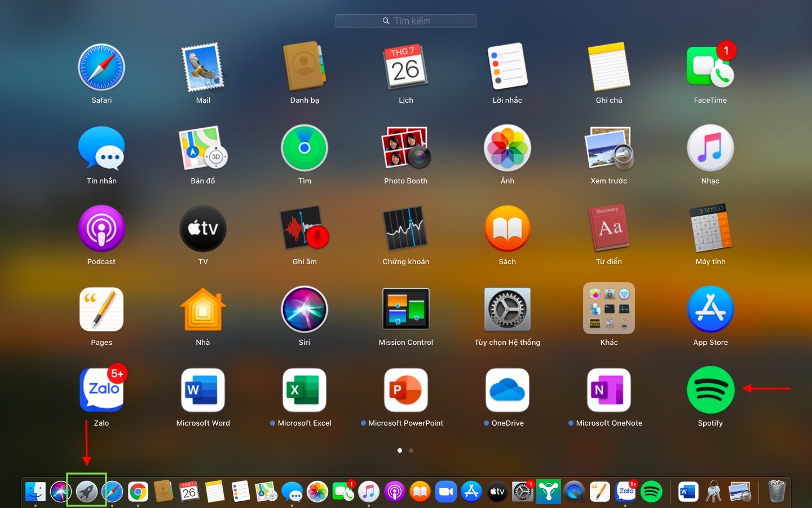Launch Mission Control
812x508 pixels.
click(406, 309)
